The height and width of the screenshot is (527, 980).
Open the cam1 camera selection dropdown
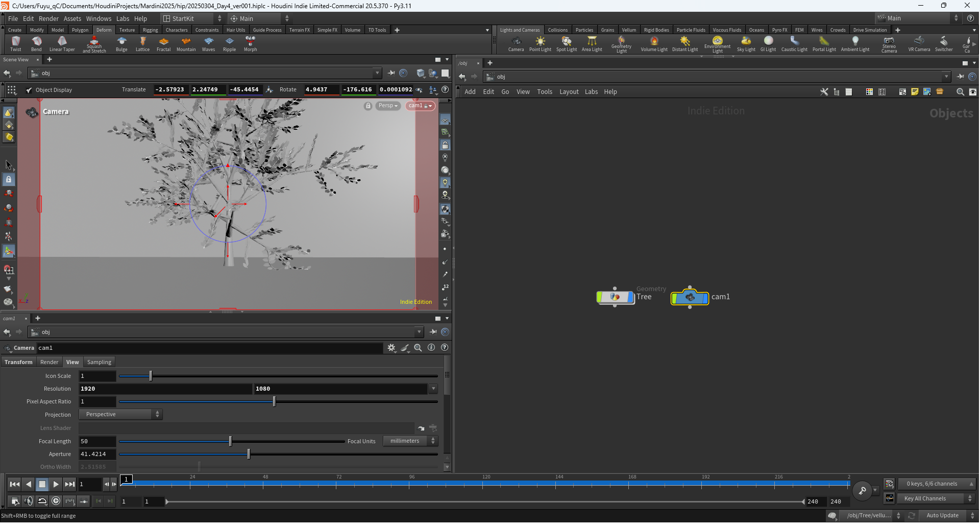420,106
